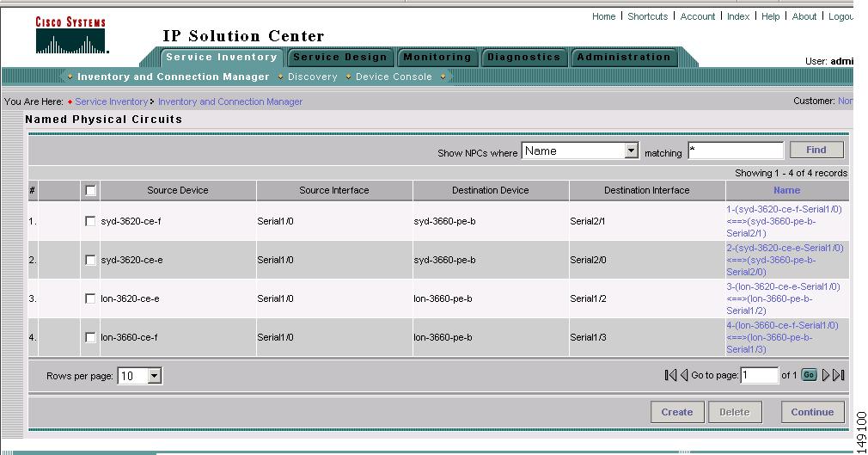The height and width of the screenshot is (455, 868).
Task: Open the Shortcuts link
Action: (648, 16)
